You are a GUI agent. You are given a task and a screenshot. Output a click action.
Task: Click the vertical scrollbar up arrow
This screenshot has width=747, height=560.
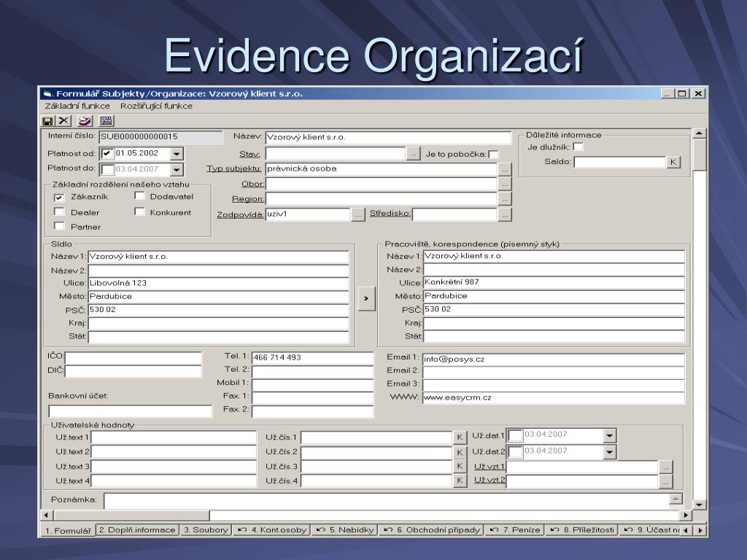coord(699,134)
